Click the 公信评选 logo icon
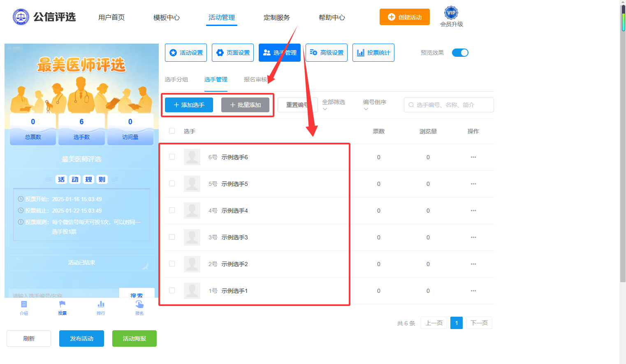 coord(21,17)
